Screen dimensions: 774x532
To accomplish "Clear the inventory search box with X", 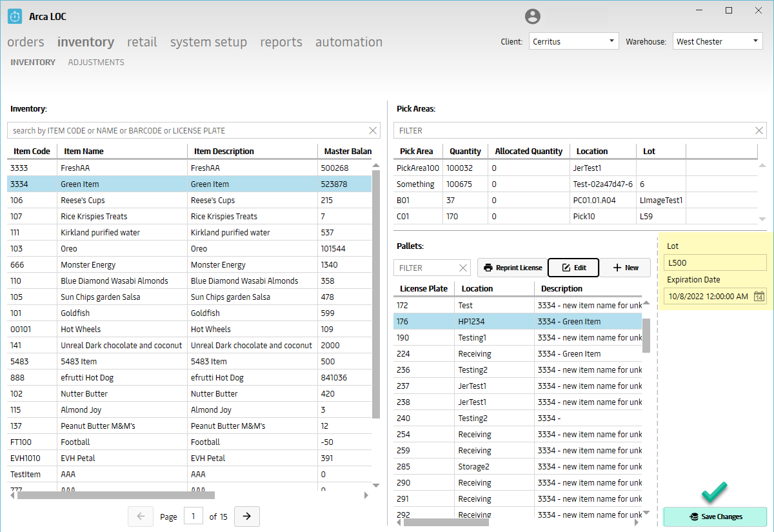I will pyautogui.click(x=373, y=130).
